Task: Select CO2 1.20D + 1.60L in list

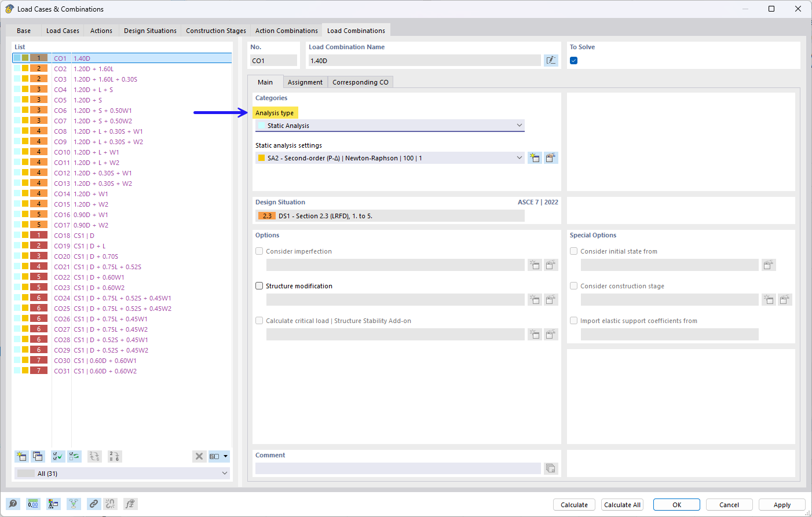Action: click(122, 69)
